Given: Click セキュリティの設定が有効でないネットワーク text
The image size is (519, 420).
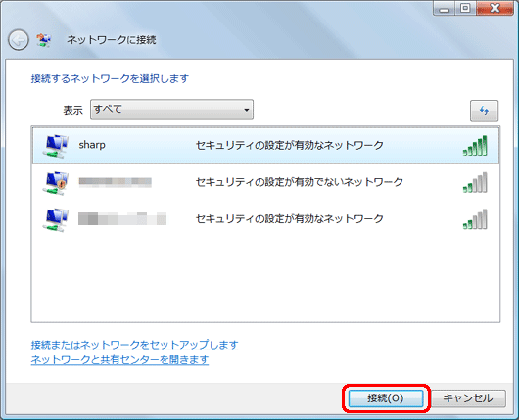Looking at the screenshot, I should pyautogui.click(x=300, y=182).
